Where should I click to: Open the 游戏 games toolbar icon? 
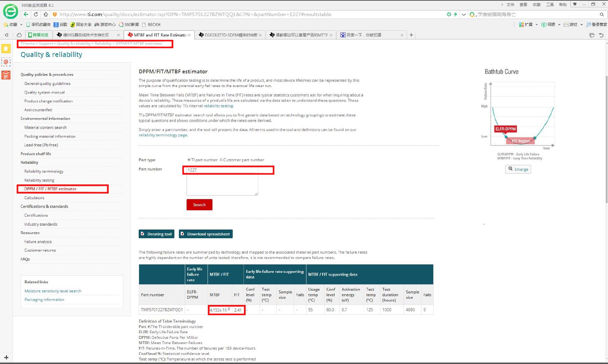click(x=570, y=24)
